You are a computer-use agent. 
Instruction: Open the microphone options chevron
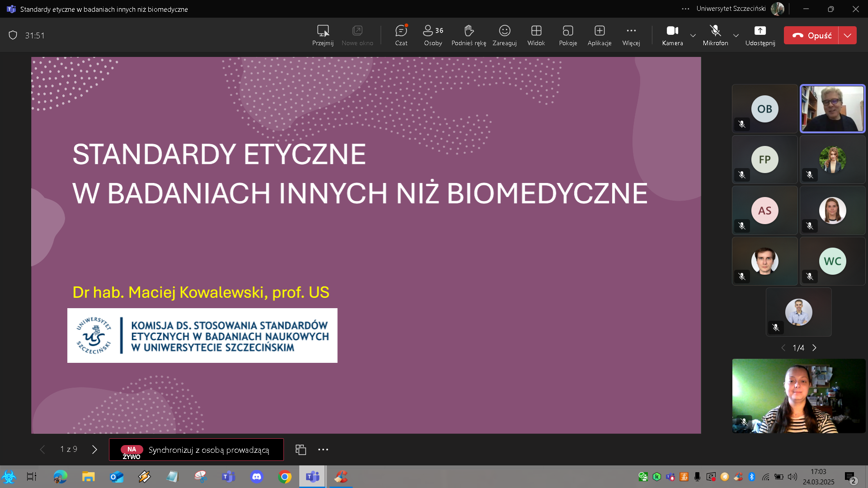(x=736, y=35)
